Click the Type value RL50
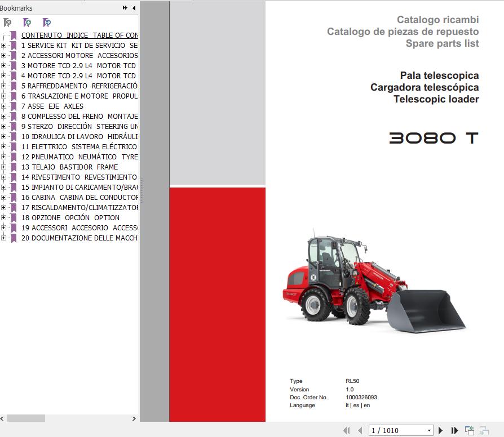Screen dimensions: 504x437 [352, 381]
